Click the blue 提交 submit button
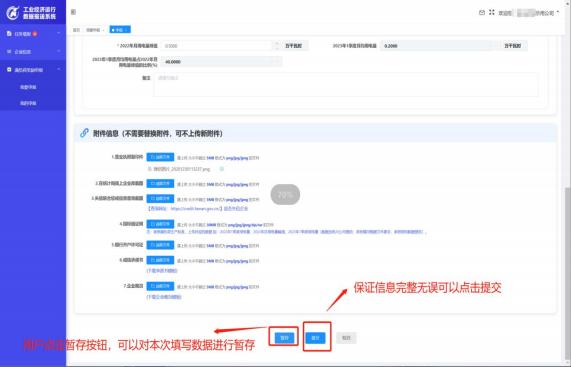Image resolution: width=571 pixels, height=367 pixels. 315,338
